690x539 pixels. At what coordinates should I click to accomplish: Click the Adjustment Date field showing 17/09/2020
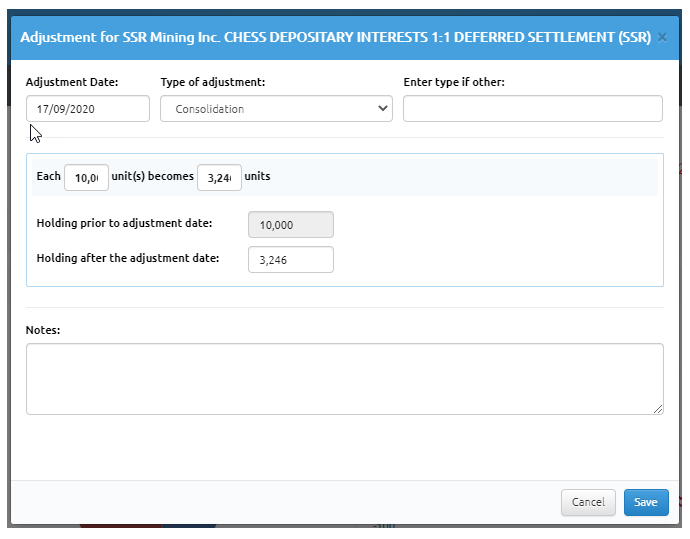point(88,109)
